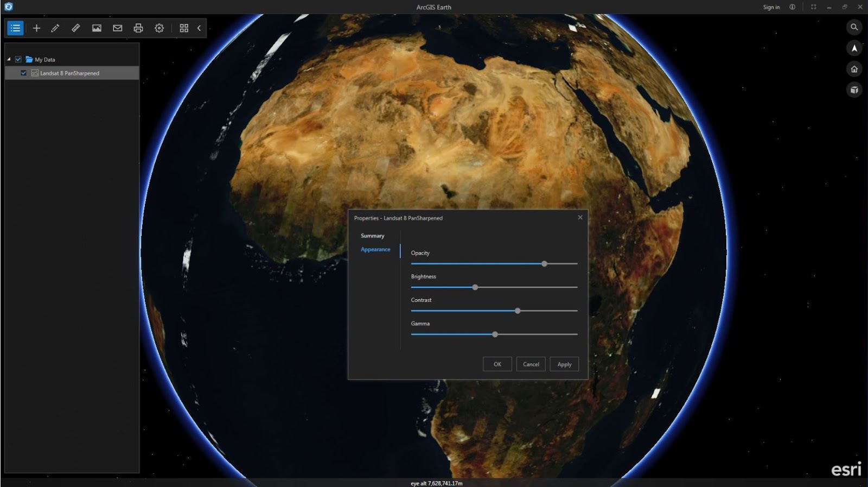
Task: Switch to the Appearance tab
Action: click(x=375, y=249)
